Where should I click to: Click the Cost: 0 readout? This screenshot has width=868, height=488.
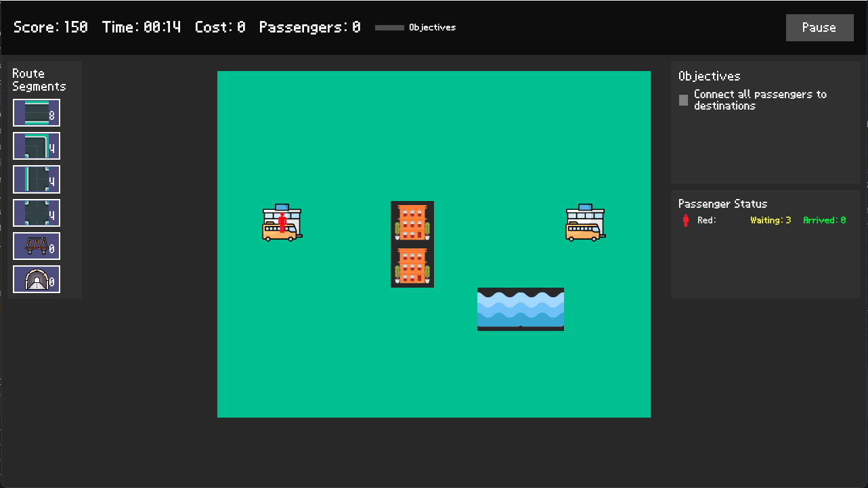[x=220, y=27]
